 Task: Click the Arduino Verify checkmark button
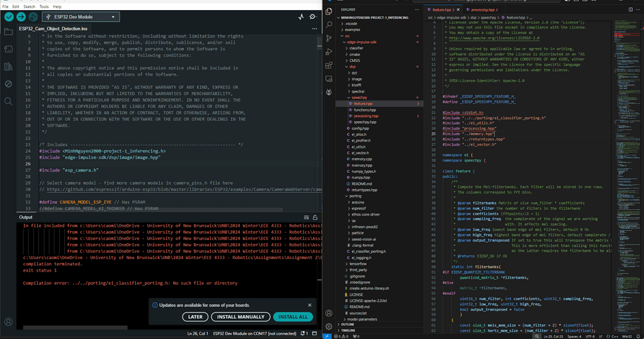(8, 17)
